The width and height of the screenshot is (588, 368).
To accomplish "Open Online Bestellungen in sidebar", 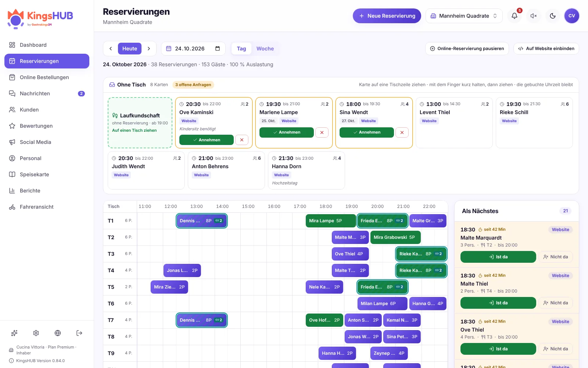I will coord(47,77).
